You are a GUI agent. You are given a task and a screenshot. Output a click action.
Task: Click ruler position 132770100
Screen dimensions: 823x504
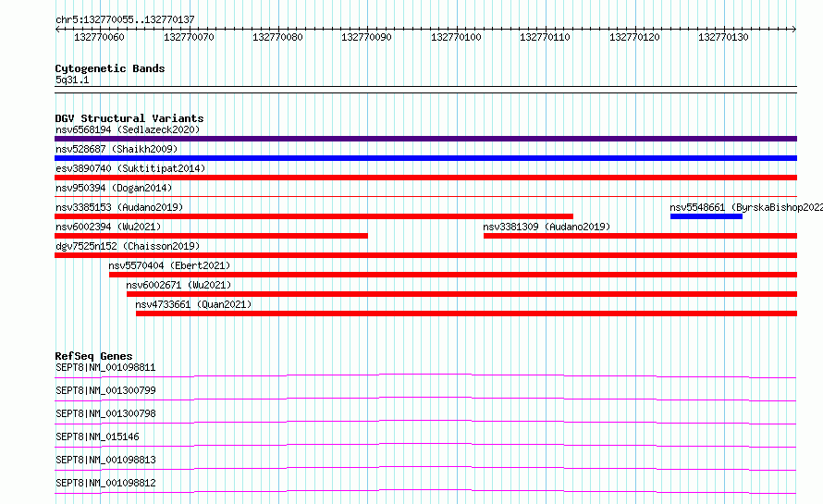[456, 37]
